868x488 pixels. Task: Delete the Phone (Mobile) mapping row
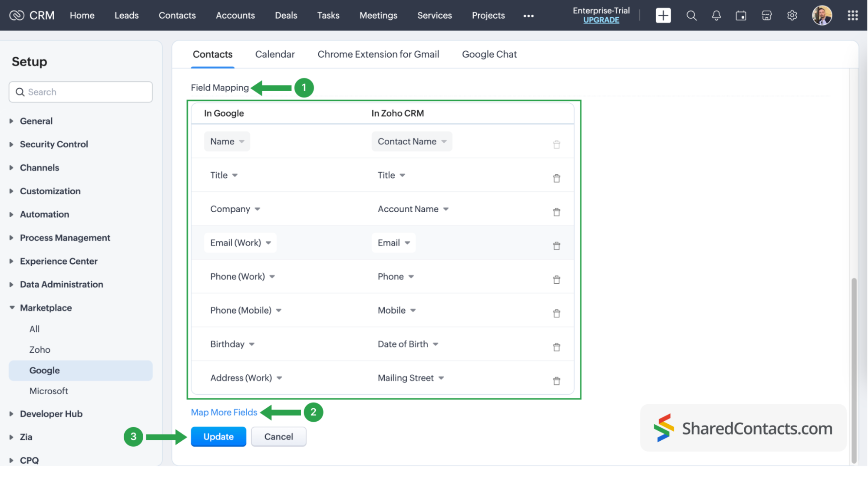click(556, 313)
